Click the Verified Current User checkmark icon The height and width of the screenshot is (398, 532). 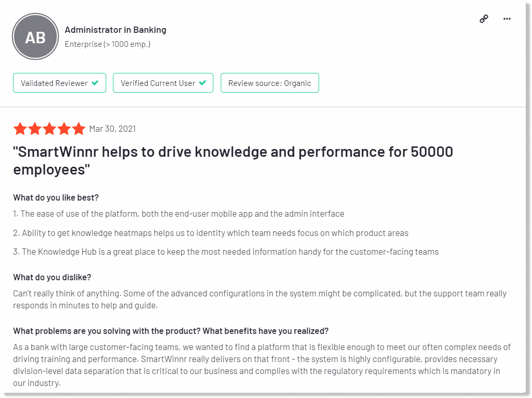(x=202, y=83)
